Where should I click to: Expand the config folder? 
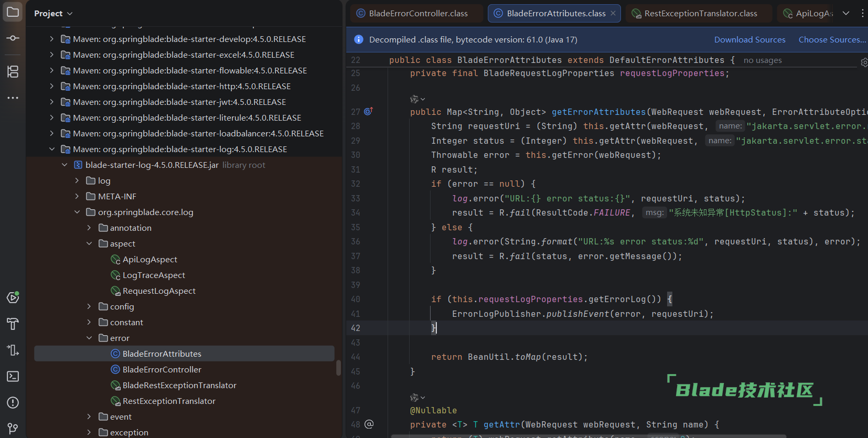(89, 306)
